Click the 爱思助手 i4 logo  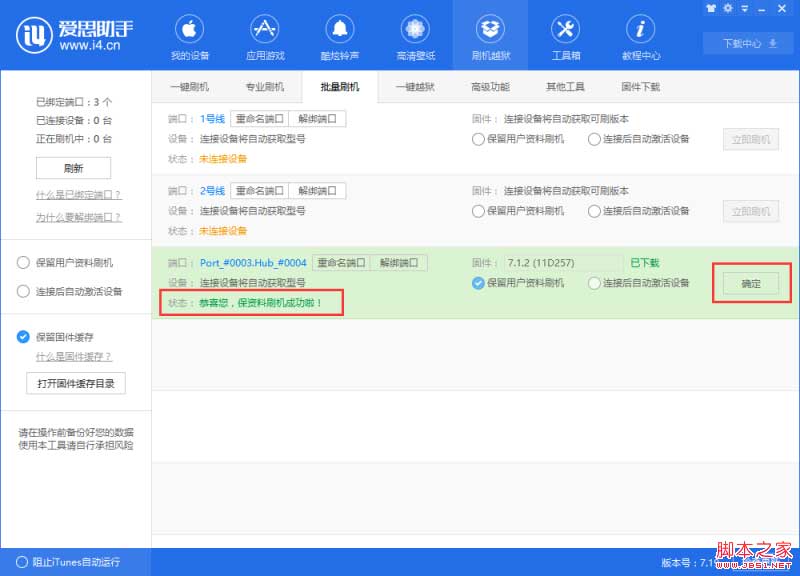coord(74,35)
